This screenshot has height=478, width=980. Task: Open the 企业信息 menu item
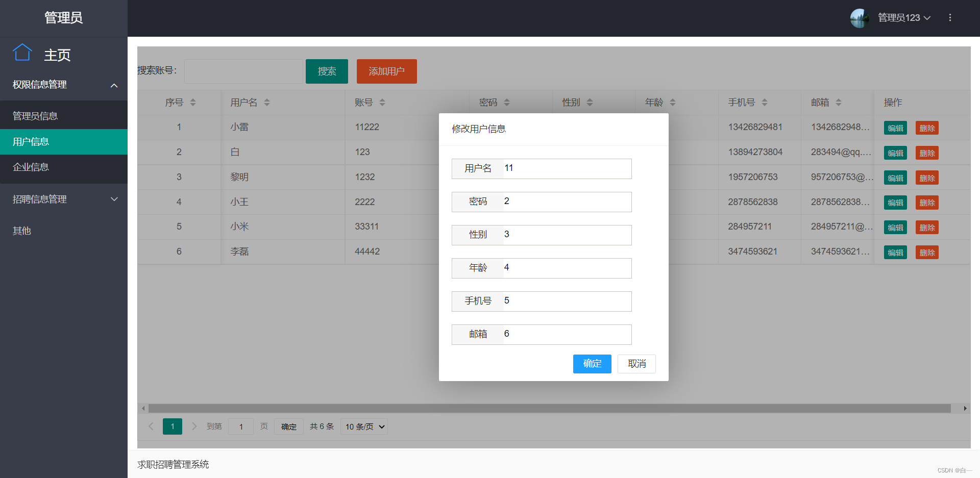64,167
